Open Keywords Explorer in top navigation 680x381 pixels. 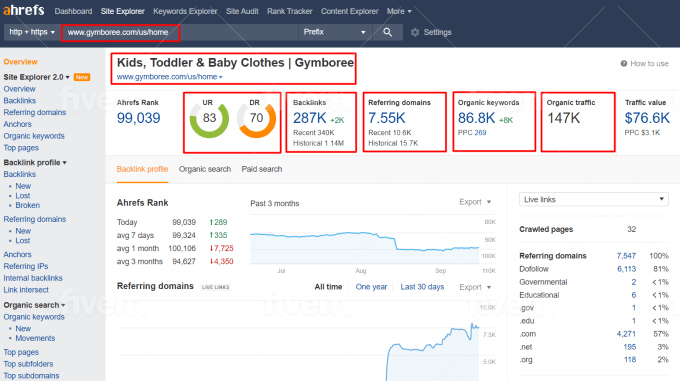185,11
